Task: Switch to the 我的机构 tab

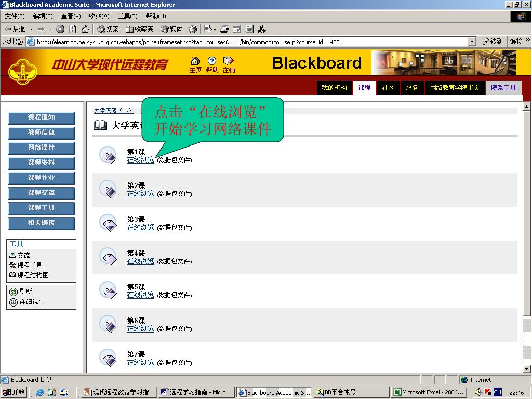Action: coord(334,88)
